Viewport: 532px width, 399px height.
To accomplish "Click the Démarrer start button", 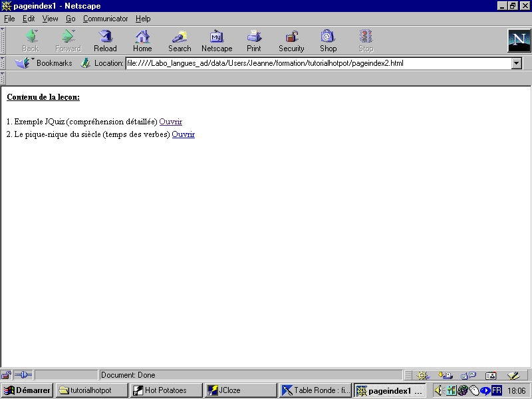I will [27, 390].
